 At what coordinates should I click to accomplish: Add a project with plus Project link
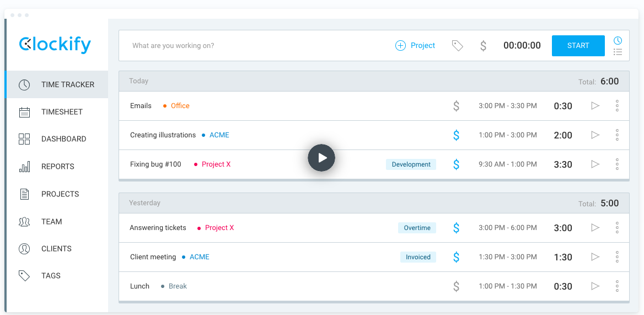[x=415, y=46]
